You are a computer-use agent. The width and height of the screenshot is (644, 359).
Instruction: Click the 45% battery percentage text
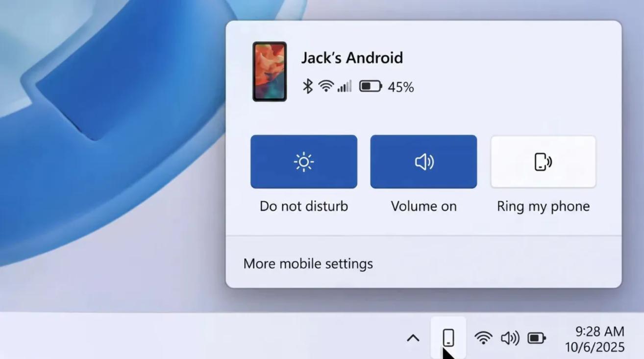coord(401,87)
